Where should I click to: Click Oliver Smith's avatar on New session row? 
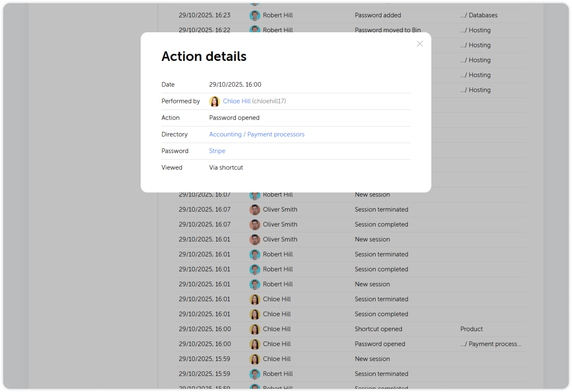point(254,239)
